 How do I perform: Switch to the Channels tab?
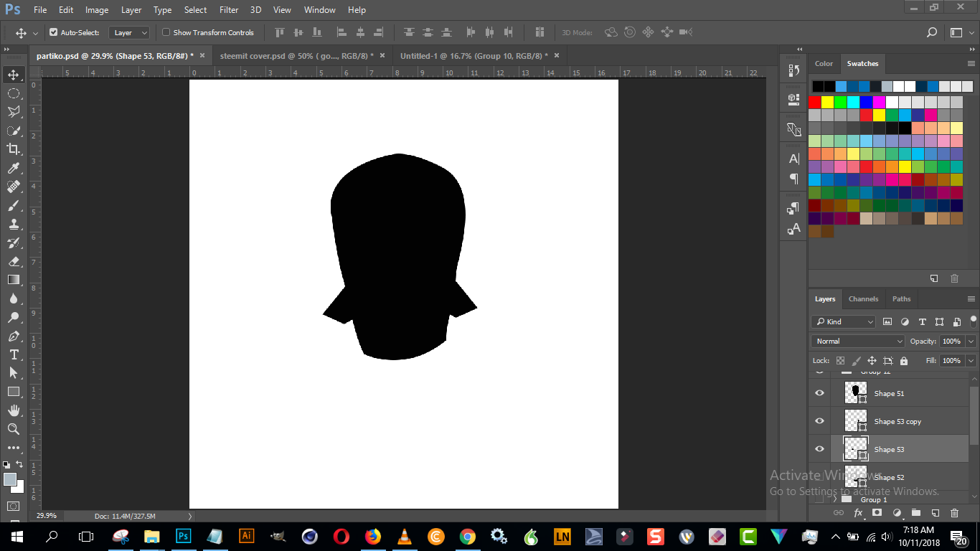(863, 299)
